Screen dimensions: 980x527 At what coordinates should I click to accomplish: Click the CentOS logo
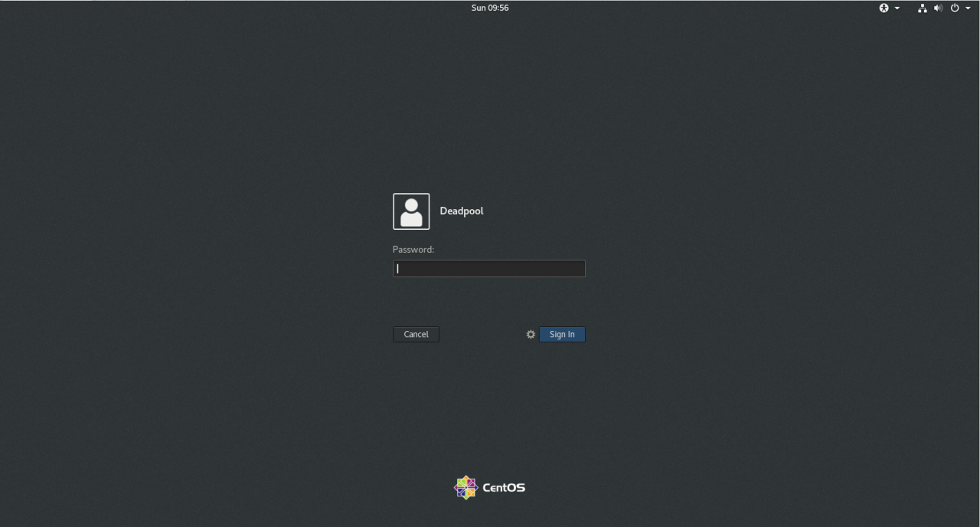click(x=465, y=486)
